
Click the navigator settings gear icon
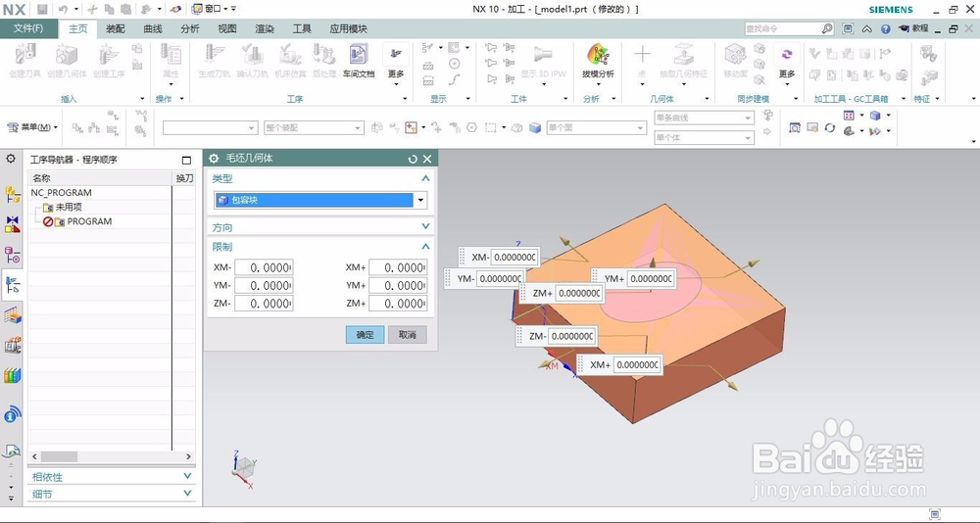click(11, 159)
